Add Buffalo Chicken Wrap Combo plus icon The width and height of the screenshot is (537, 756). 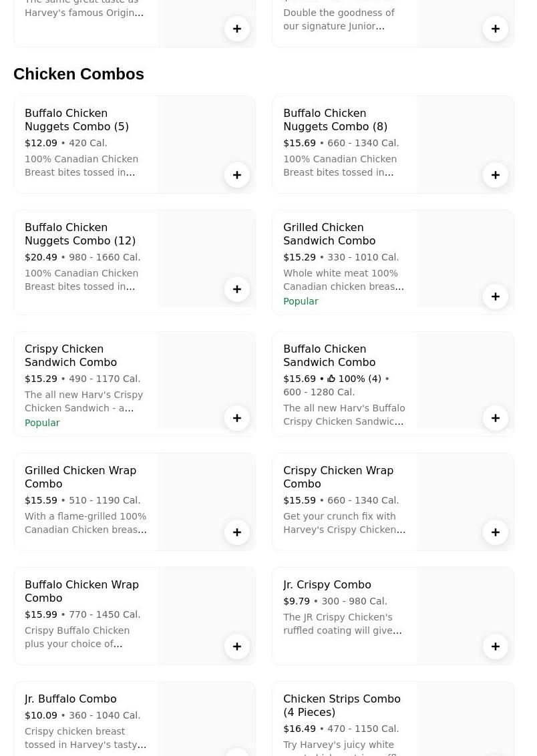[x=237, y=646]
